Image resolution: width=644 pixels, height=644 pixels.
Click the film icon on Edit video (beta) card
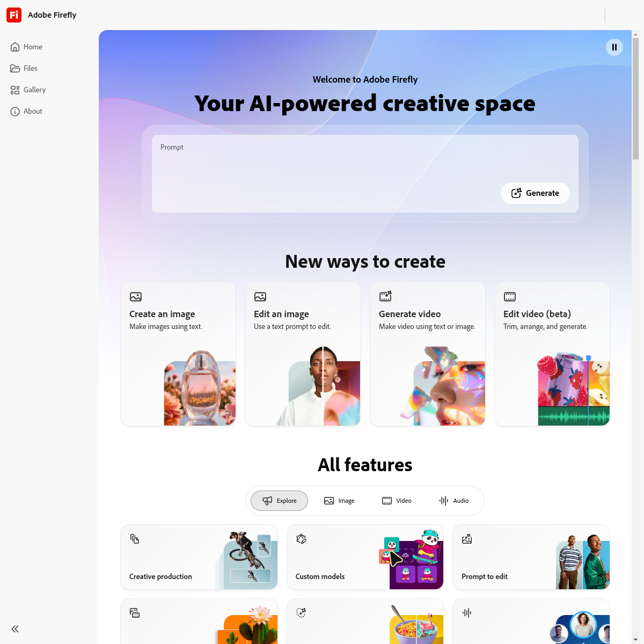(x=510, y=297)
